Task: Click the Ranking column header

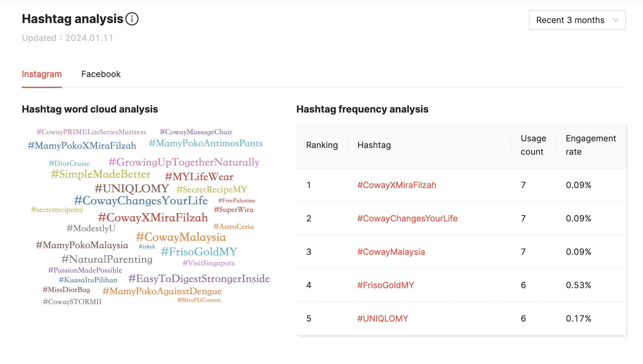Action: tap(322, 145)
